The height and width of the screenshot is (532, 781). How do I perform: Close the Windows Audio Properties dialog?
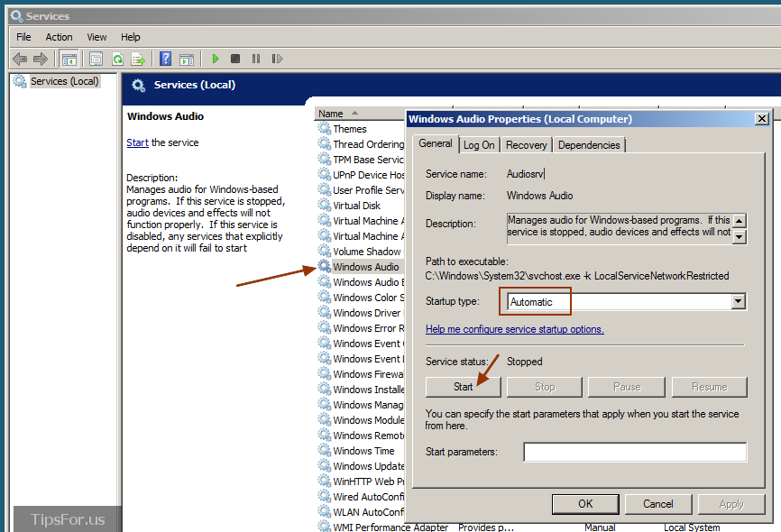pos(761,119)
